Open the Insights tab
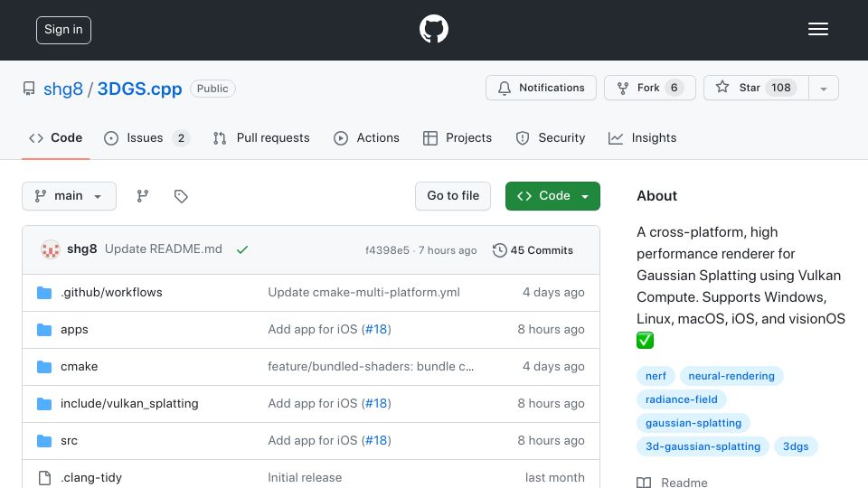Screen dimensions: 868x488 pyautogui.click(x=642, y=138)
